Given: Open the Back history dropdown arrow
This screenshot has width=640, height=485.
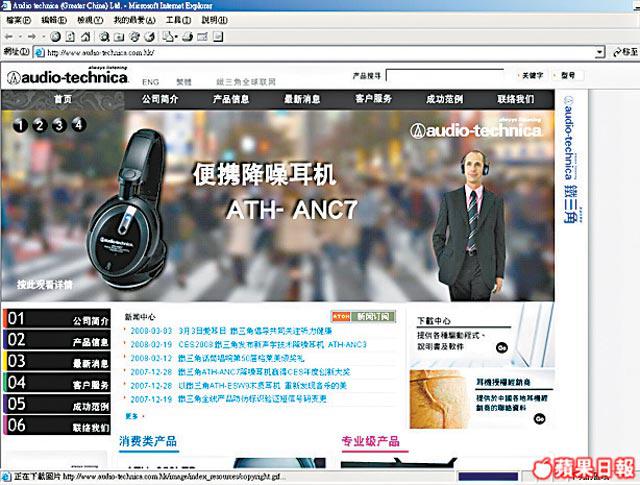Looking at the screenshot, I should click(x=20, y=37).
